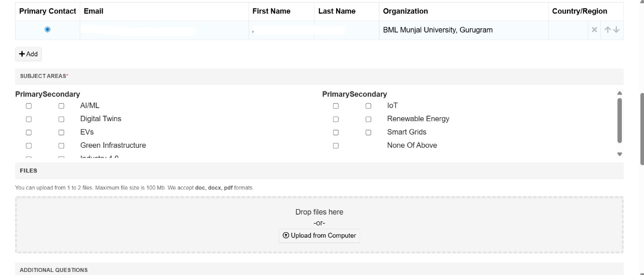Select Primary checkbox for Smart Grids
The image size is (644, 275).
tap(336, 133)
